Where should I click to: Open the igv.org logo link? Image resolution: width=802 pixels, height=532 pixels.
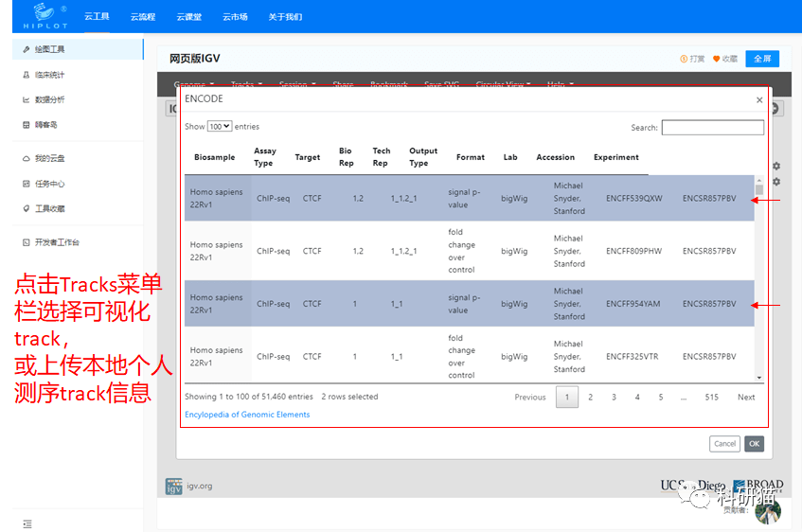175,487
